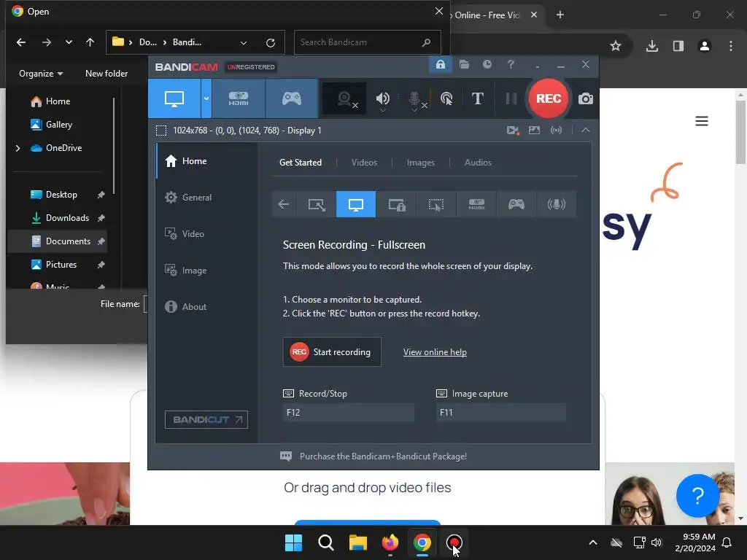This screenshot has height=560, width=747.
Task: Select Gallery in Open dialog sidebar
Action: pos(58,124)
